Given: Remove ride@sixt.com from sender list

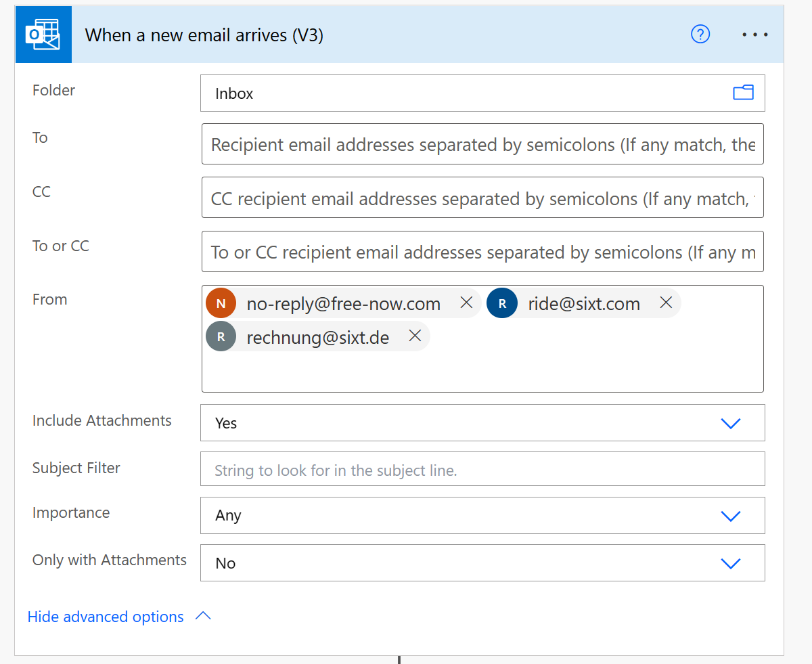Looking at the screenshot, I should 666,303.
